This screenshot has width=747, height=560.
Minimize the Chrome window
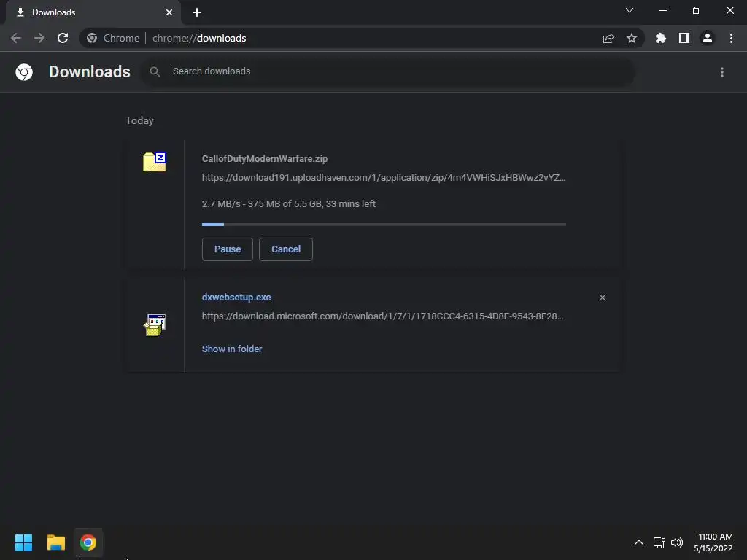(663, 10)
